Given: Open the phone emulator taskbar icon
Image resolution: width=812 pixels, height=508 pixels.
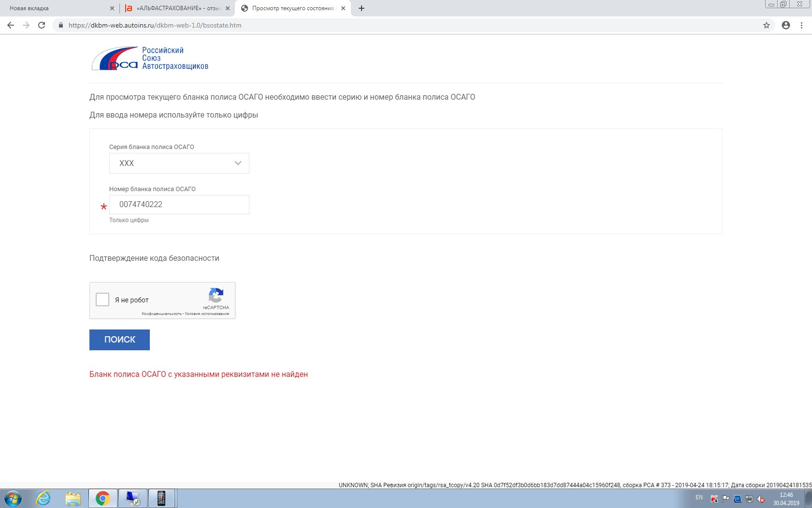Looking at the screenshot, I should (162, 498).
